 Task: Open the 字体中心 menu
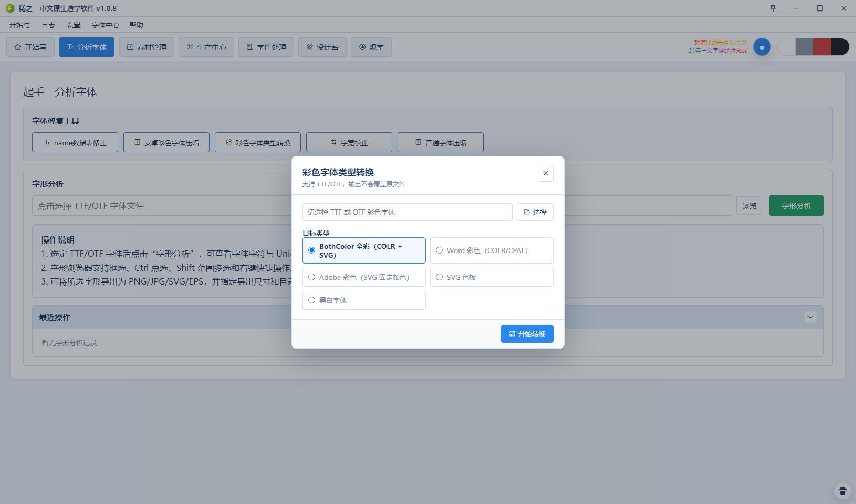[x=105, y=25]
